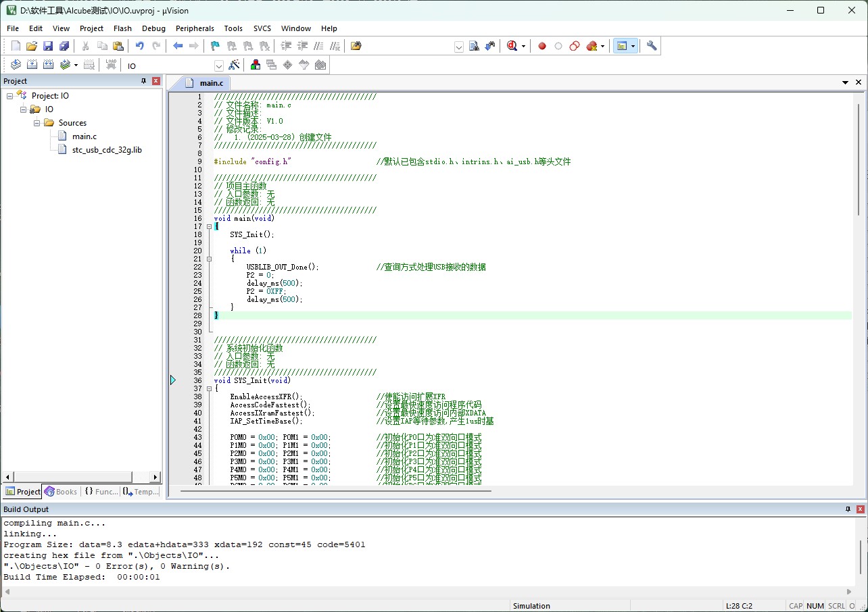Switch to the Books tab
Viewport: 868px width, 612px height.
coord(61,492)
